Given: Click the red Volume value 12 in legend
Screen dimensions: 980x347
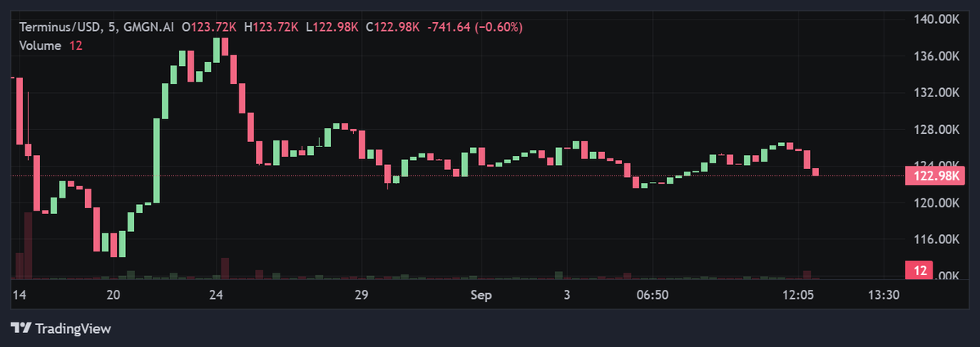Looking at the screenshot, I should 75,46.
